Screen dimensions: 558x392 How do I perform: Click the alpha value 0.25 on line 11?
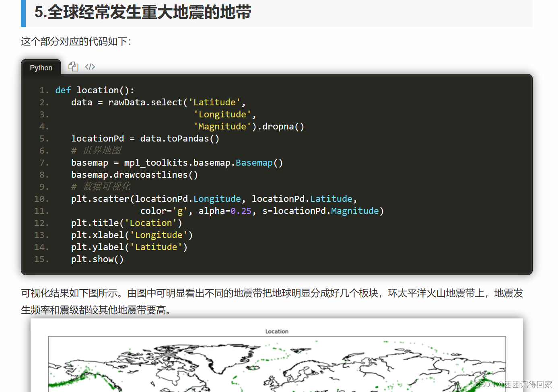(241, 211)
